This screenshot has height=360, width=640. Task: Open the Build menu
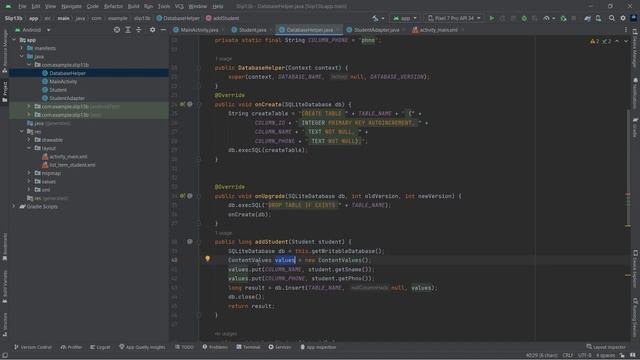(133, 7)
